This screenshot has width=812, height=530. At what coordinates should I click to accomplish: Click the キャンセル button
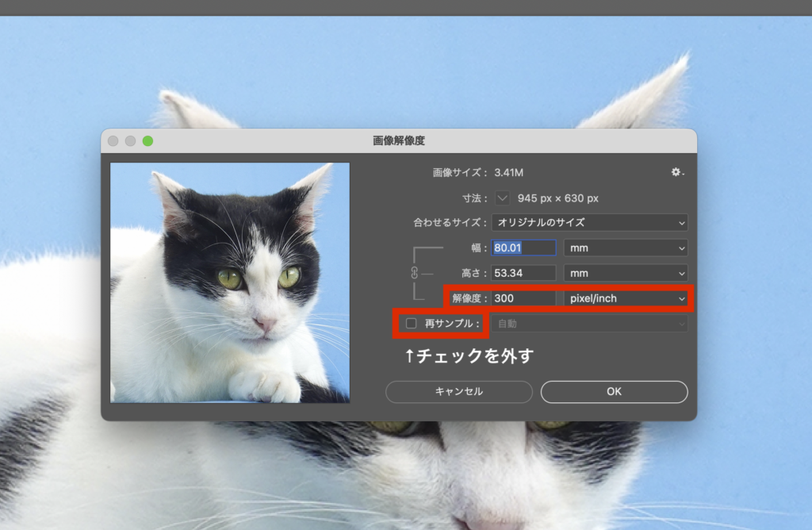pyautogui.click(x=459, y=392)
